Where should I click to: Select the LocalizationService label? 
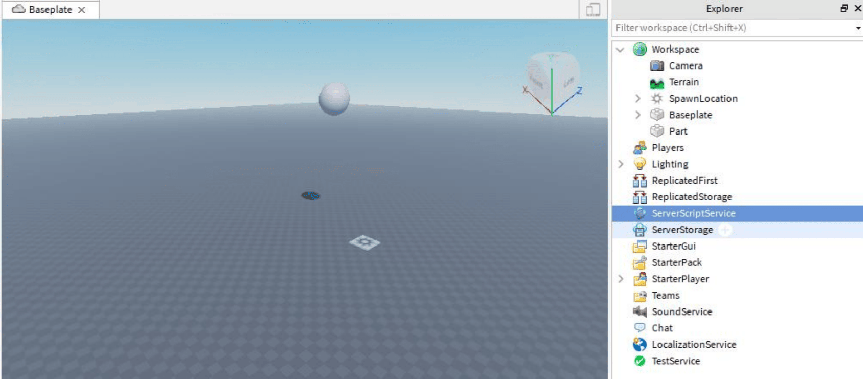[x=694, y=344]
